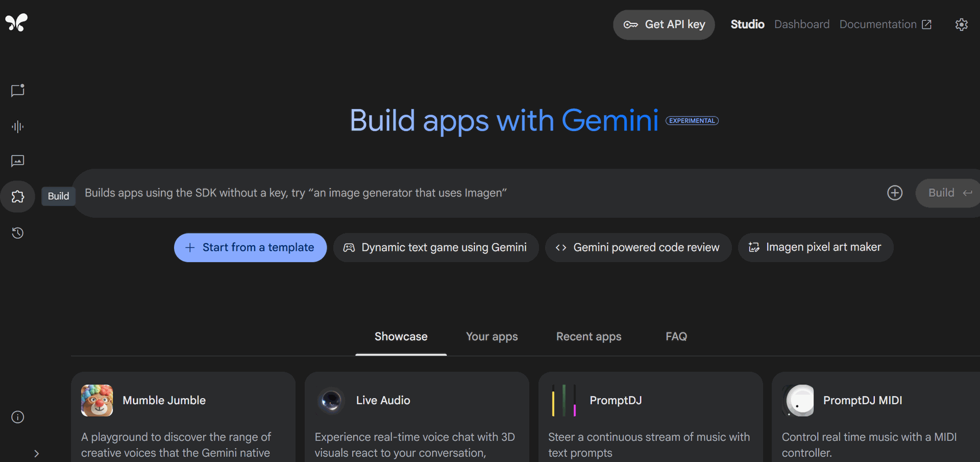Viewport: 980px width, 462px height.
Task: Click the plus circle attach icon in prompt
Action: click(x=895, y=193)
